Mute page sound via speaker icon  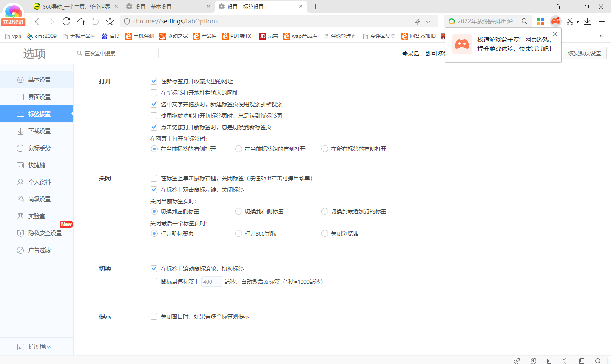[566, 361]
